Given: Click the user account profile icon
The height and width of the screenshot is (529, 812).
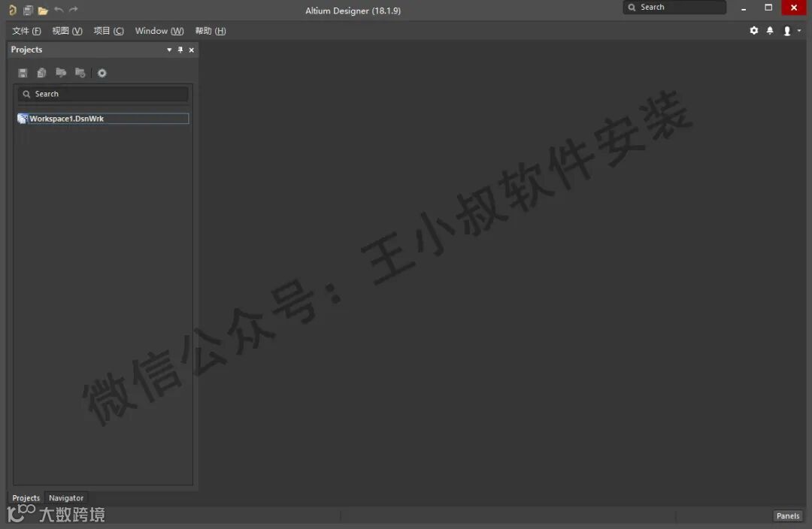Looking at the screenshot, I should click(x=787, y=31).
